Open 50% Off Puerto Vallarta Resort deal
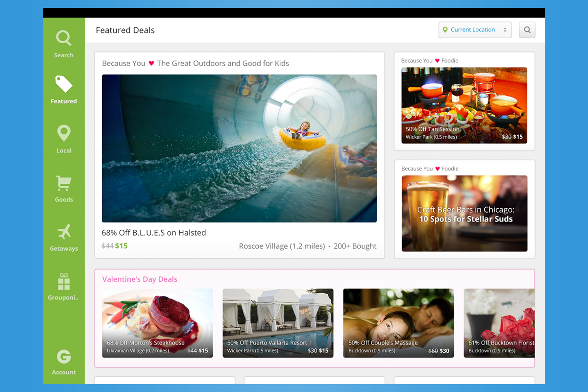This screenshot has width=588, height=392. 278,323
